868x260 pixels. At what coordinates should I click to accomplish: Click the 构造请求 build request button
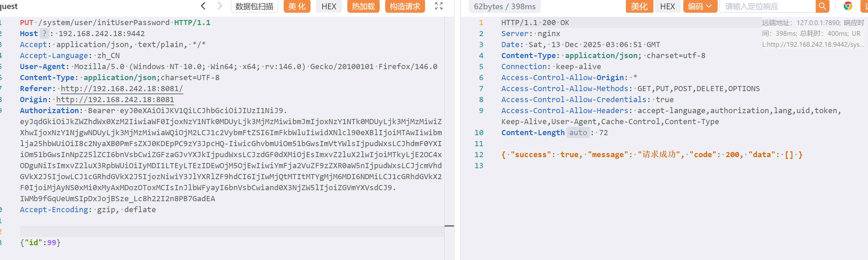(x=405, y=6)
